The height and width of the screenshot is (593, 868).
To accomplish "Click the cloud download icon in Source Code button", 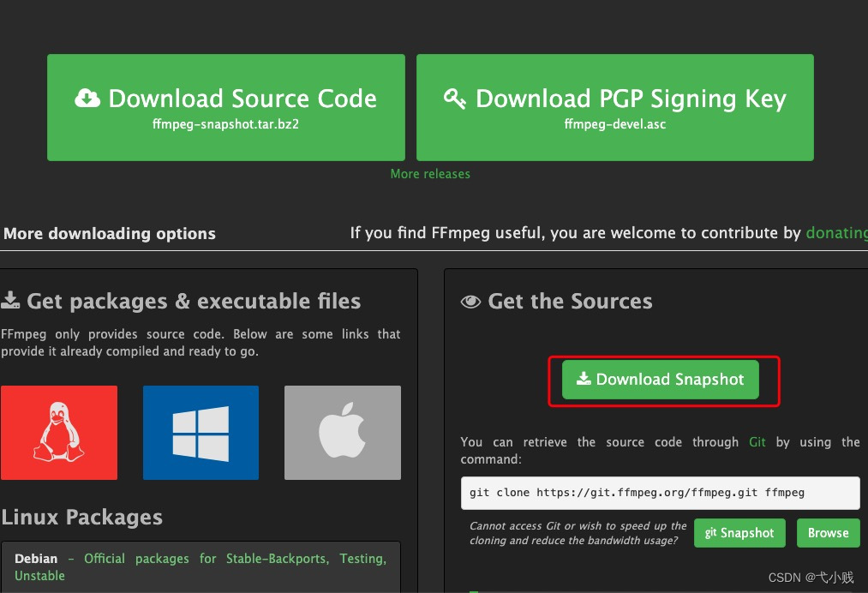I will click(x=87, y=98).
